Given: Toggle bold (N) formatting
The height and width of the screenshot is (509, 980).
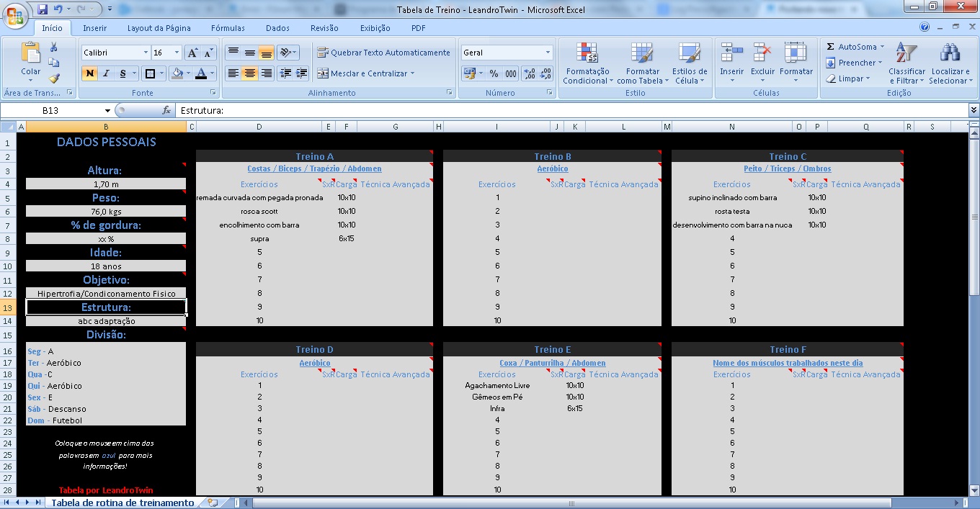Looking at the screenshot, I should pyautogui.click(x=89, y=73).
